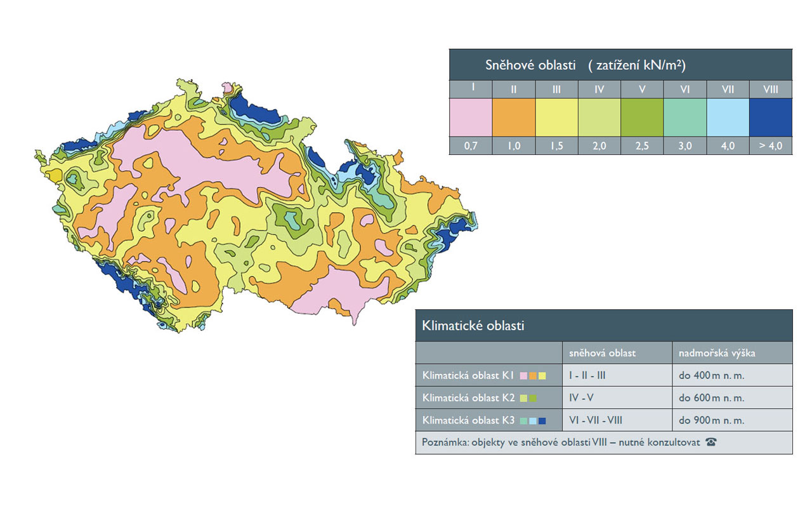
Task: Click the 'Klimatická oblast K2' row label
Action: pos(468,398)
